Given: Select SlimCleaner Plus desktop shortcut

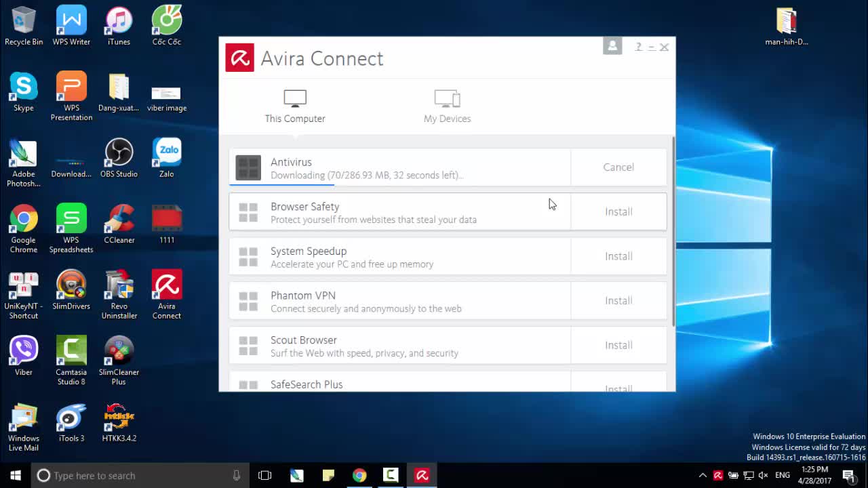Looking at the screenshot, I should click(x=119, y=361).
